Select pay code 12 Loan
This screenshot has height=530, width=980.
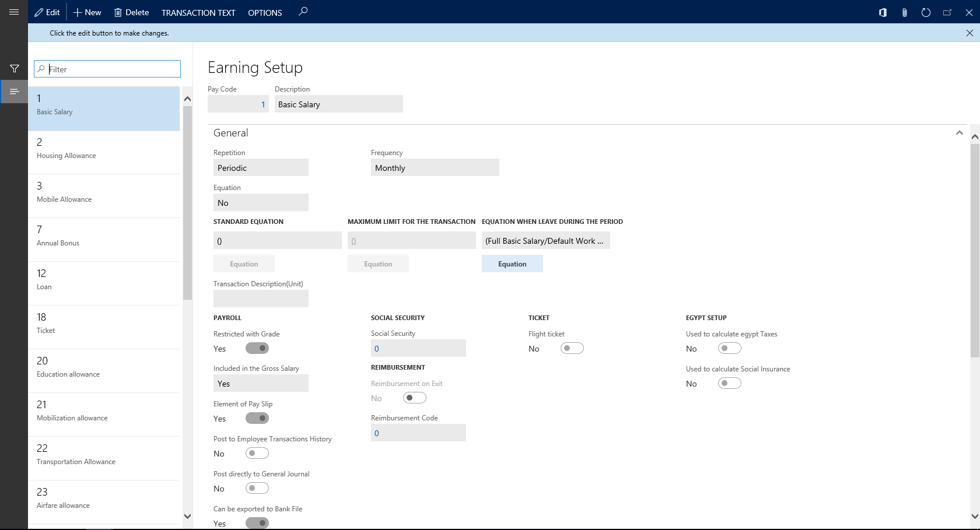pos(104,283)
